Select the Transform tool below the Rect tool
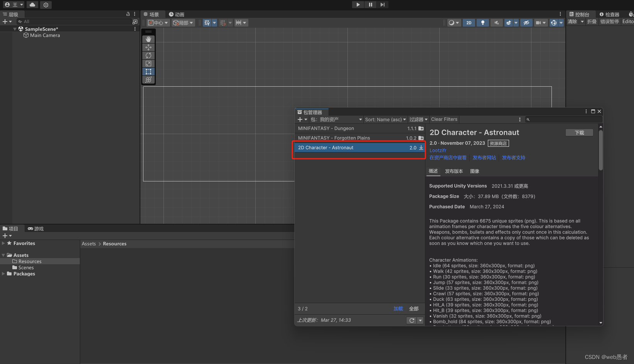The height and width of the screenshot is (364, 634). click(x=148, y=80)
